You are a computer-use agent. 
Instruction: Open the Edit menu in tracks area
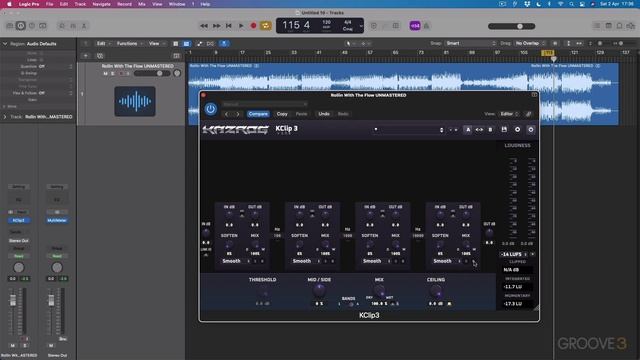tap(103, 44)
